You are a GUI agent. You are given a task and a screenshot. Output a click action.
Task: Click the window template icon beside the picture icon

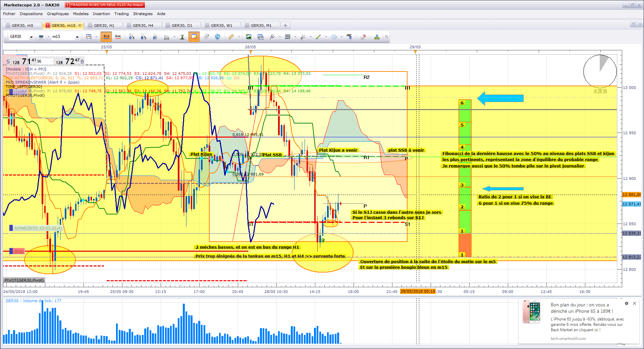click(260, 37)
